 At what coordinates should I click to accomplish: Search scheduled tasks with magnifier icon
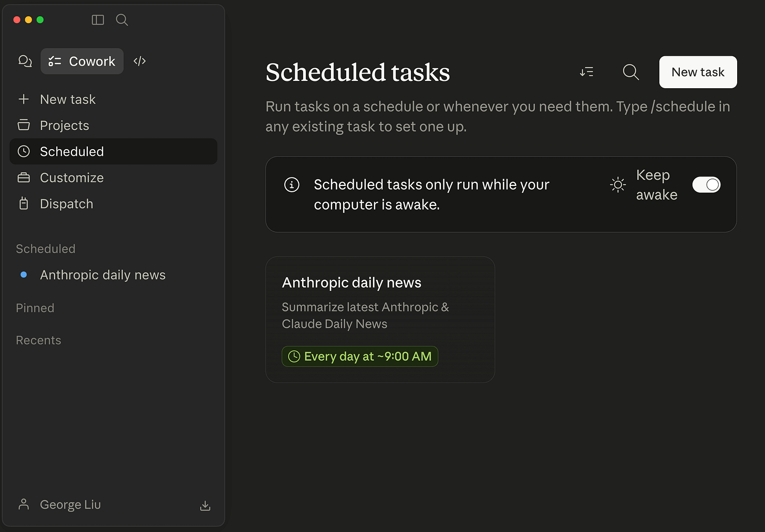(630, 72)
